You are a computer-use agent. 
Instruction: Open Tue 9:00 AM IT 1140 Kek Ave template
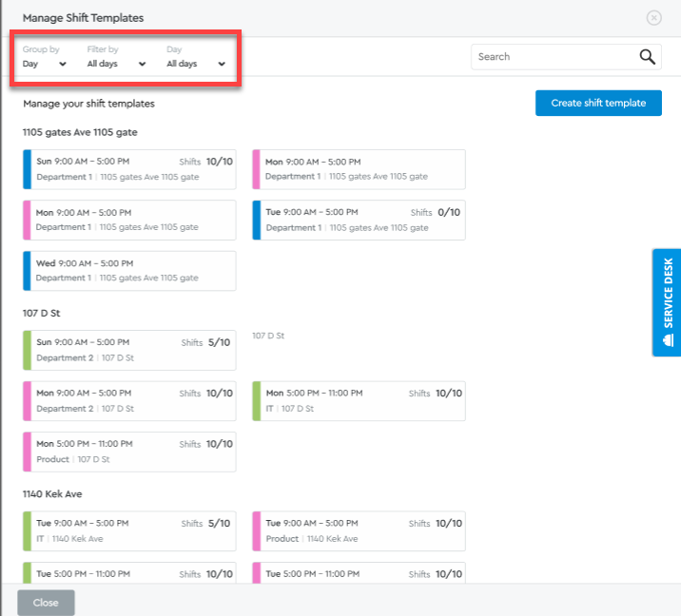pyautogui.click(x=129, y=531)
